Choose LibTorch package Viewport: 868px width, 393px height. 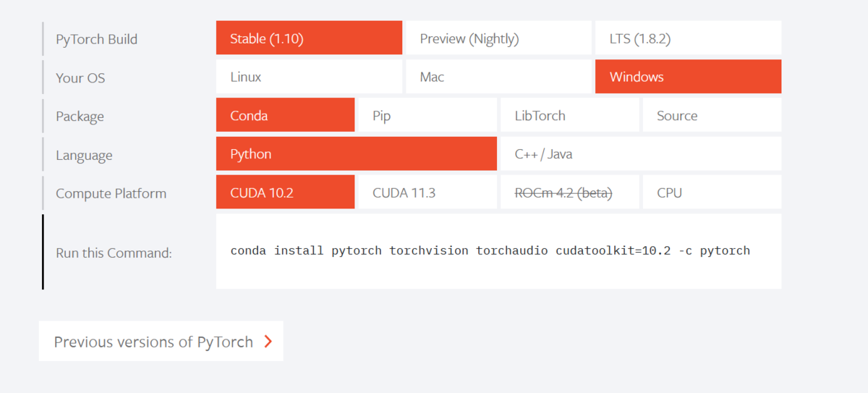[570, 115]
